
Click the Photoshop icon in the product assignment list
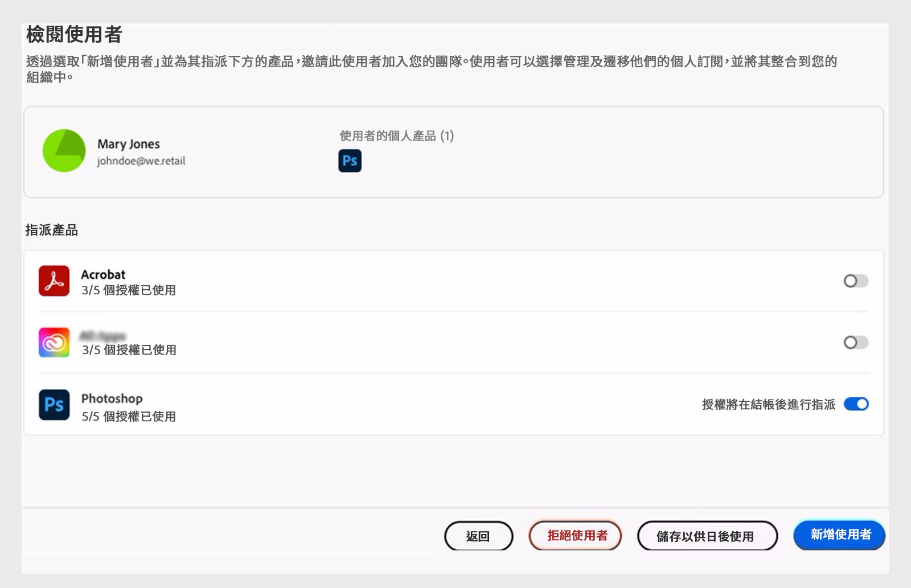click(x=54, y=405)
